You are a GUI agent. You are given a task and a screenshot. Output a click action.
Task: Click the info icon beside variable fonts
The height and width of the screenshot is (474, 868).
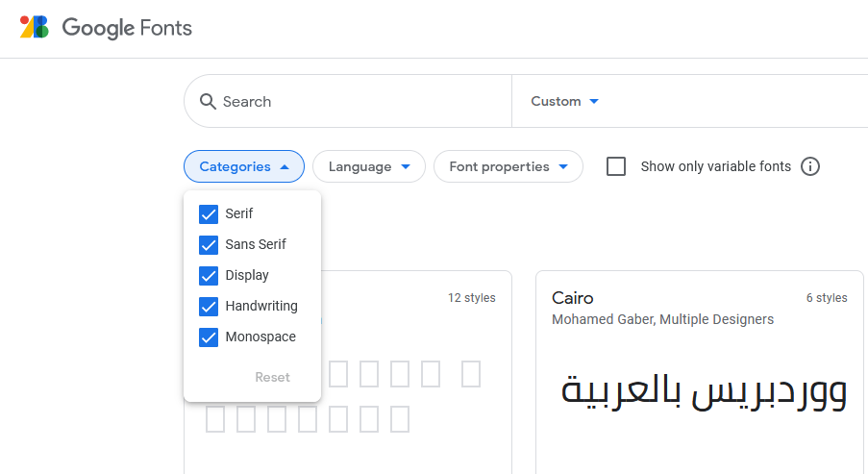point(810,166)
